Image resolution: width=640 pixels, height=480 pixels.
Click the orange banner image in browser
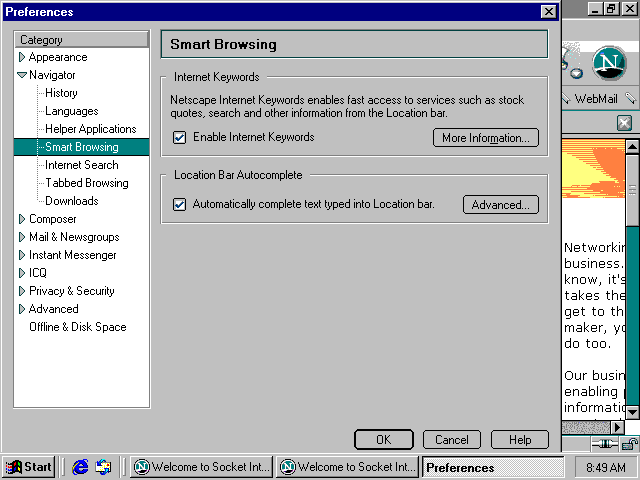tap(593, 169)
